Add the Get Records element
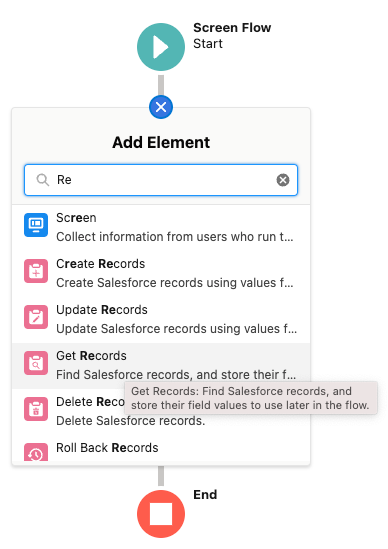Viewport: 388px width, 549px height. [161, 365]
